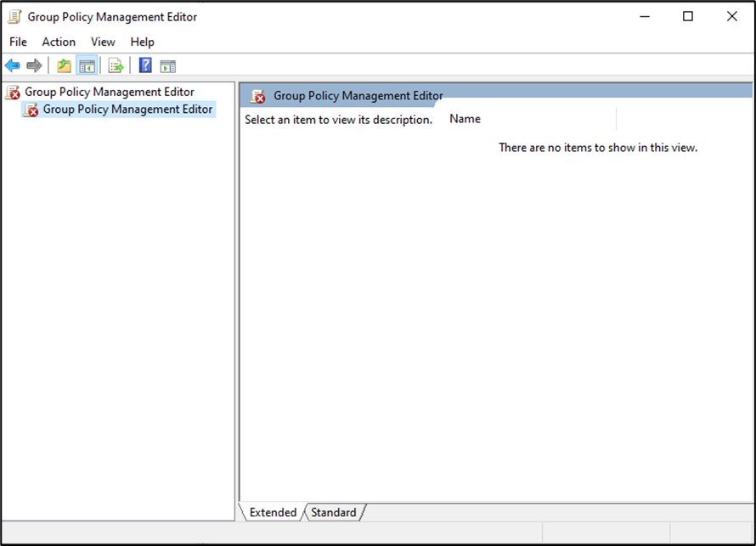Toggle Show/Hide Console Tree toolbar icon
Screen dimensions: 756x546
[x=86, y=65]
